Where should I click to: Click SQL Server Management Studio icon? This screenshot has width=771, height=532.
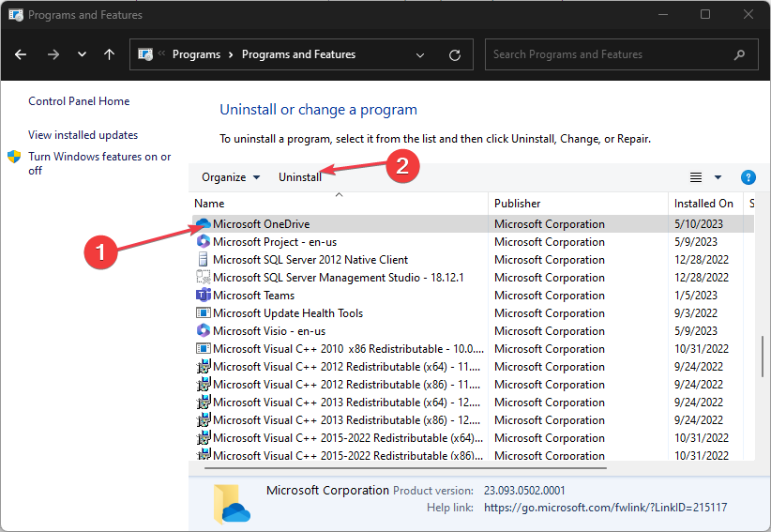[x=204, y=278]
